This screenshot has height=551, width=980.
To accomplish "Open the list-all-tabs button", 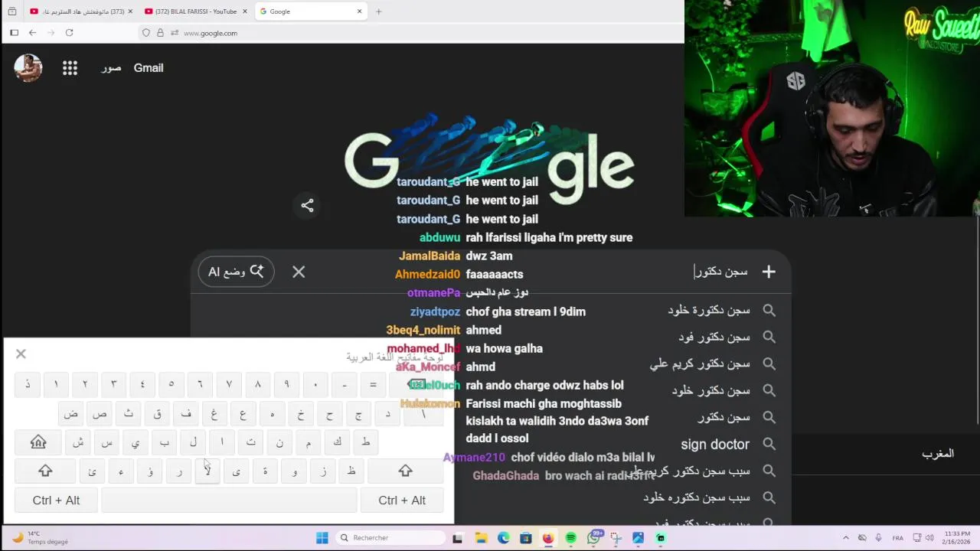I will pyautogui.click(x=11, y=11).
